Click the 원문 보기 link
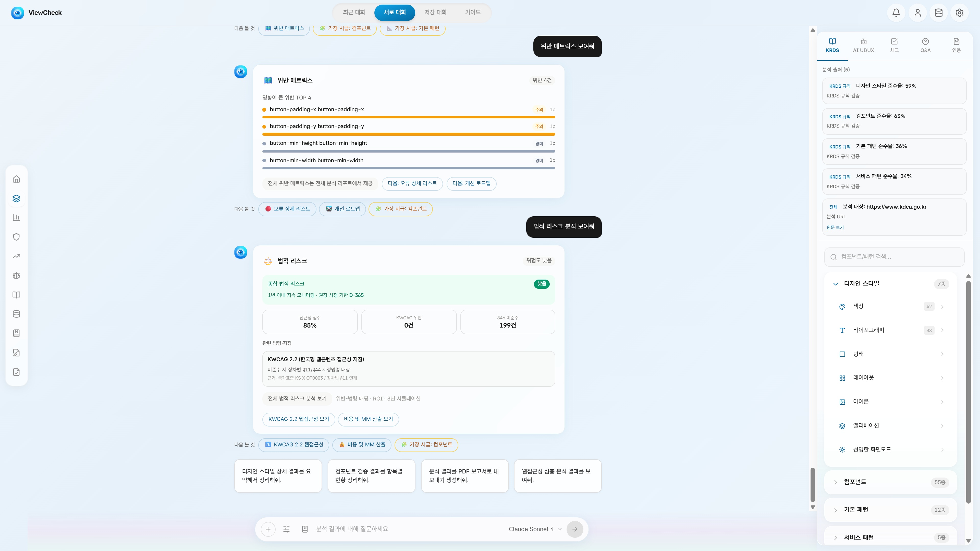The image size is (980, 551). (x=835, y=227)
